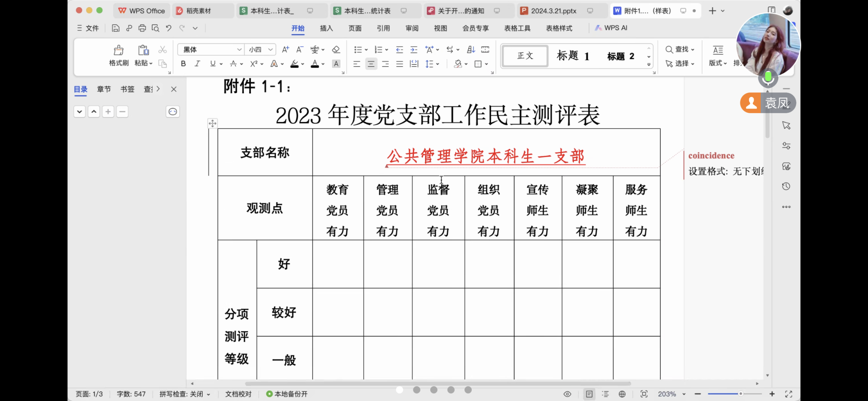Click the eraser clear formatting icon
Screen dimensions: 868x401
tap(336, 50)
